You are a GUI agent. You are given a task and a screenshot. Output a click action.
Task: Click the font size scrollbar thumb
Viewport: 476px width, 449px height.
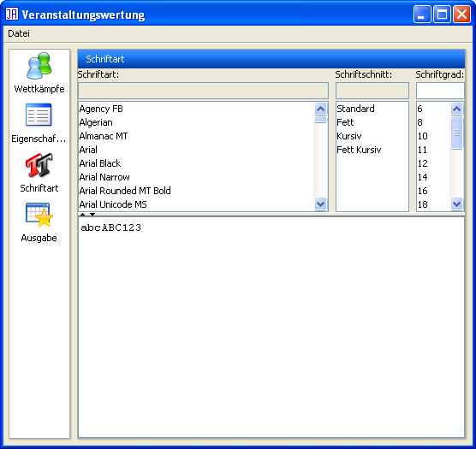click(456, 133)
